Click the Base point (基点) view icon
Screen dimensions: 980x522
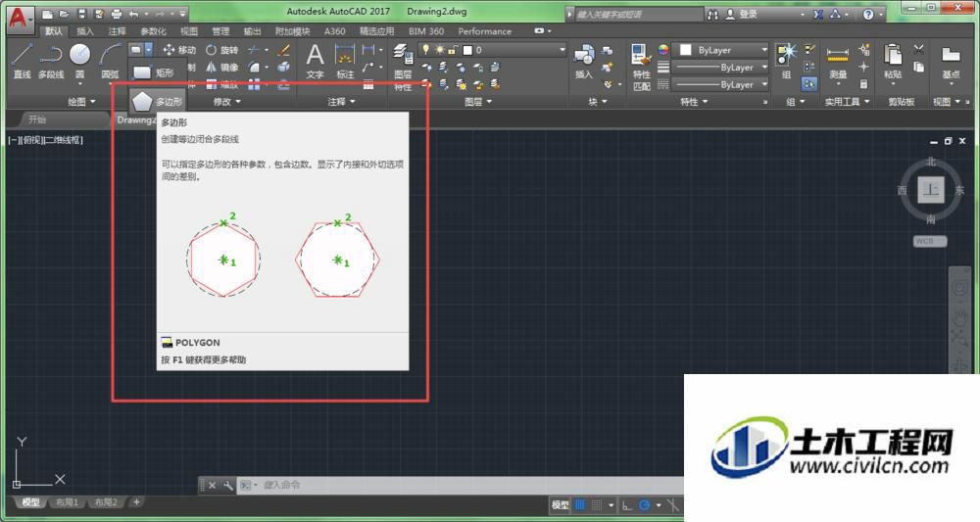coord(951,61)
